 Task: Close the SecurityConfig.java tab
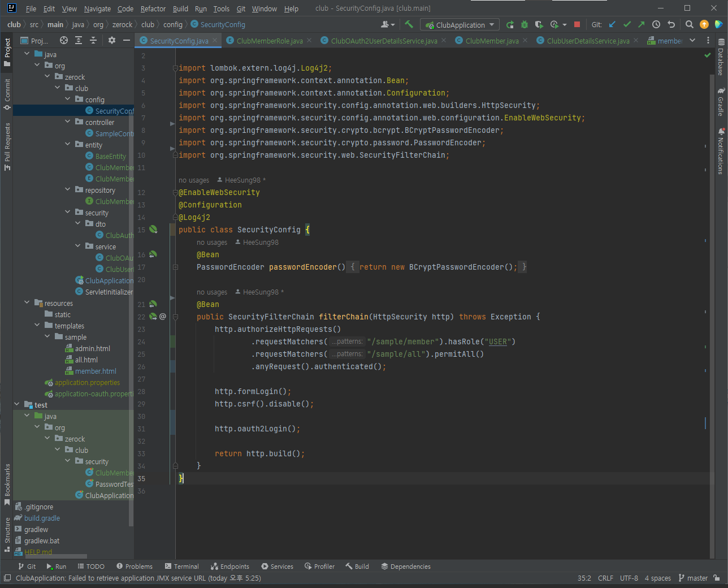coord(215,41)
